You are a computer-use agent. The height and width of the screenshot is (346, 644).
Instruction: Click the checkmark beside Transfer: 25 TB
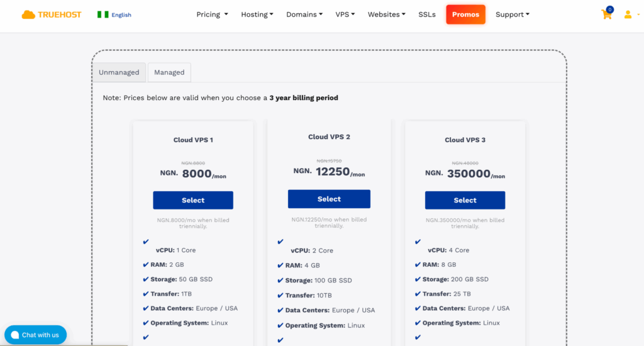click(418, 294)
